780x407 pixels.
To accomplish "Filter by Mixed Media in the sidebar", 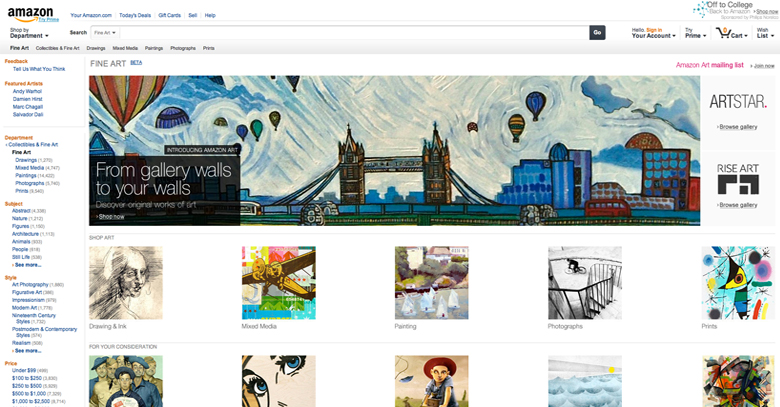I will pos(29,168).
